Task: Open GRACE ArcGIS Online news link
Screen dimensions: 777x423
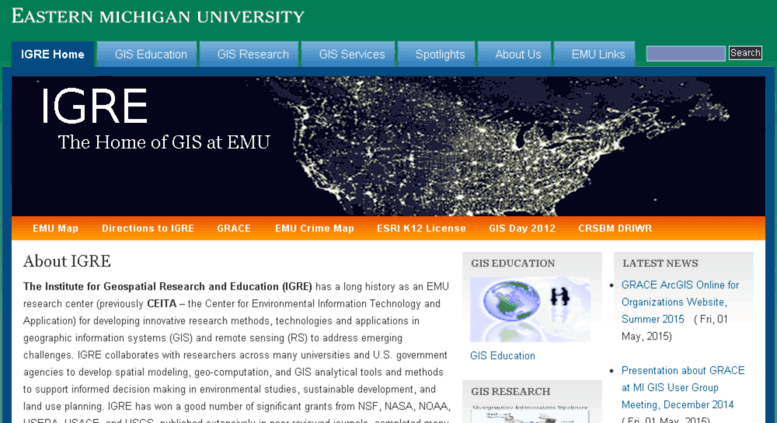Action: [680, 302]
